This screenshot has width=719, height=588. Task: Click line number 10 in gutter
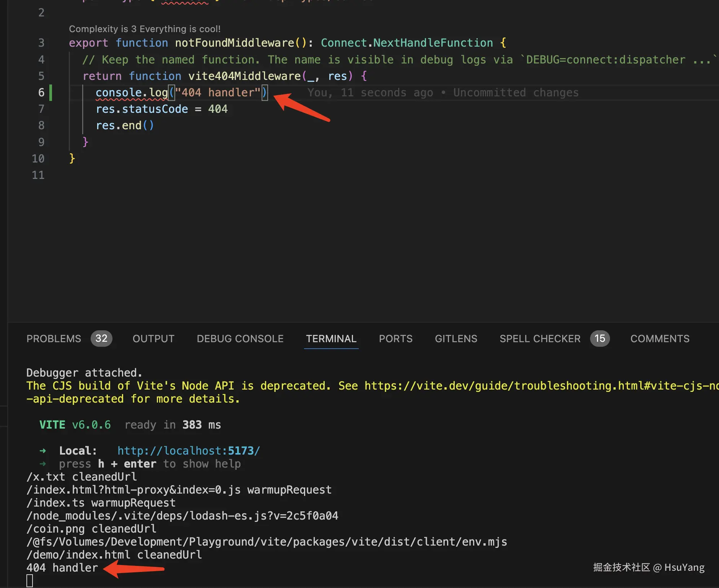tap(38, 159)
